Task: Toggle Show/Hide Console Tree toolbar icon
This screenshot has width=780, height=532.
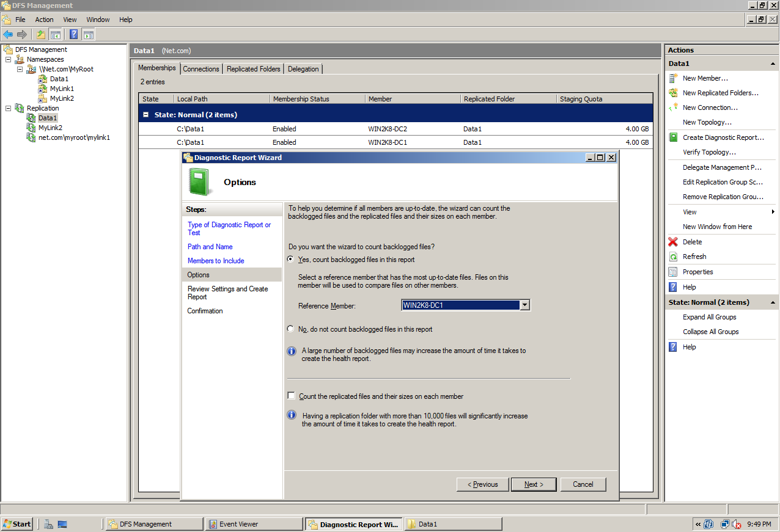Action: (55, 34)
